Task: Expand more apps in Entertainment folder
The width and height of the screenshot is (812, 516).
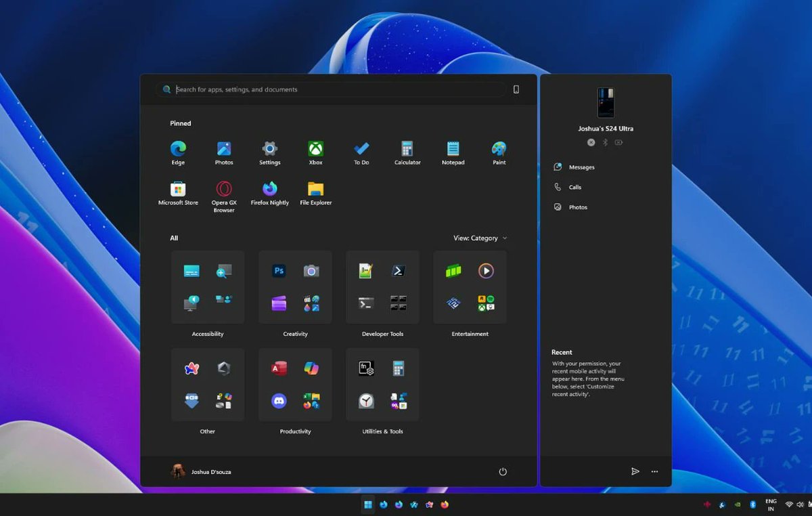Action: click(486, 303)
